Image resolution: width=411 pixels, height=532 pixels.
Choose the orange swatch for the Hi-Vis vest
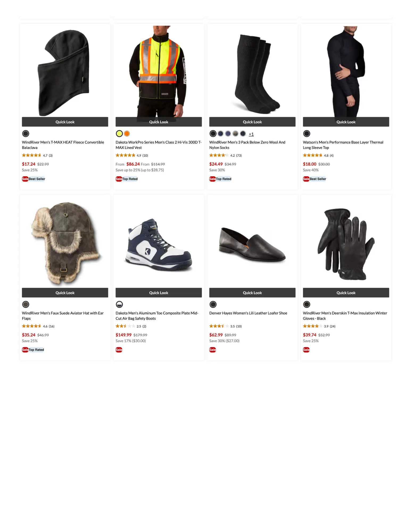click(x=127, y=134)
